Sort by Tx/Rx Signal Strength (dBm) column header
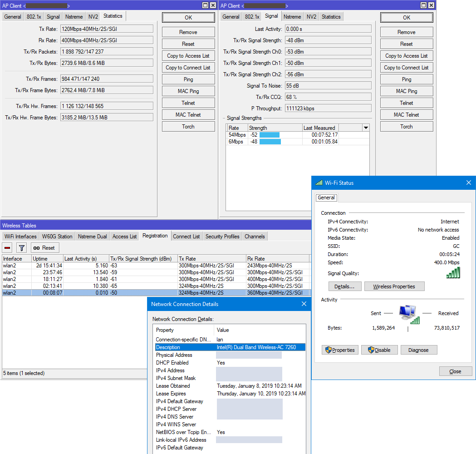The height and width of the screenshot is (454, 476). [x=143, y=259]
